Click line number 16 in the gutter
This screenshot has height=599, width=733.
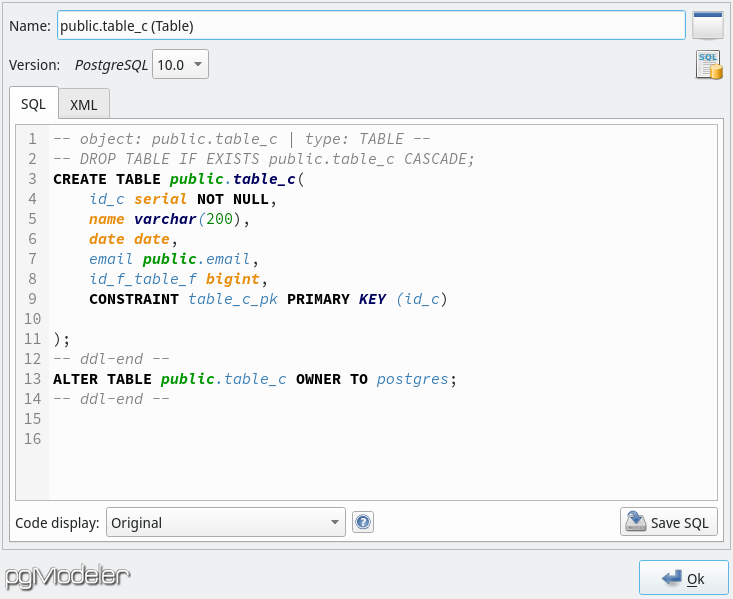(32, 439)
